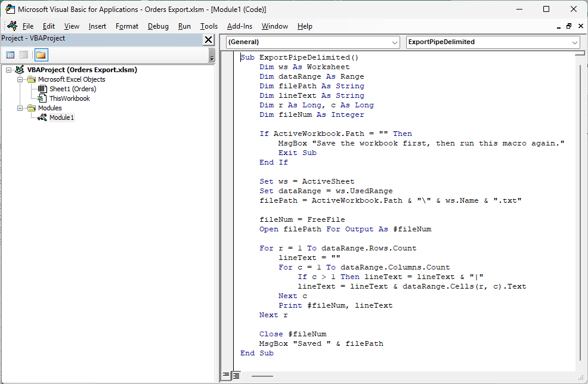Collapse the Microsoft Excel Objects folder
Image resolution: width=588 pixels, height=384 pixels.
point(20,79)
